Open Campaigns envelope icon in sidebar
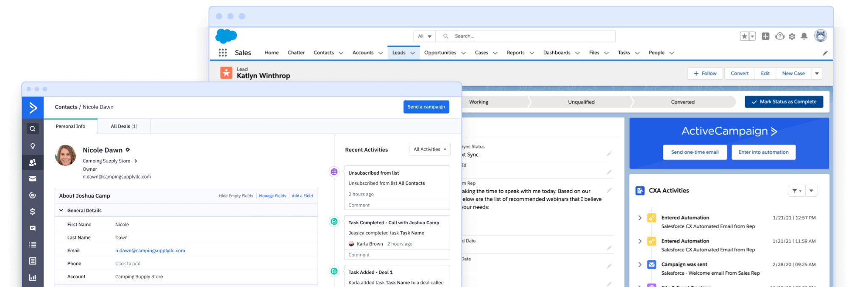 tap(33, 179)
